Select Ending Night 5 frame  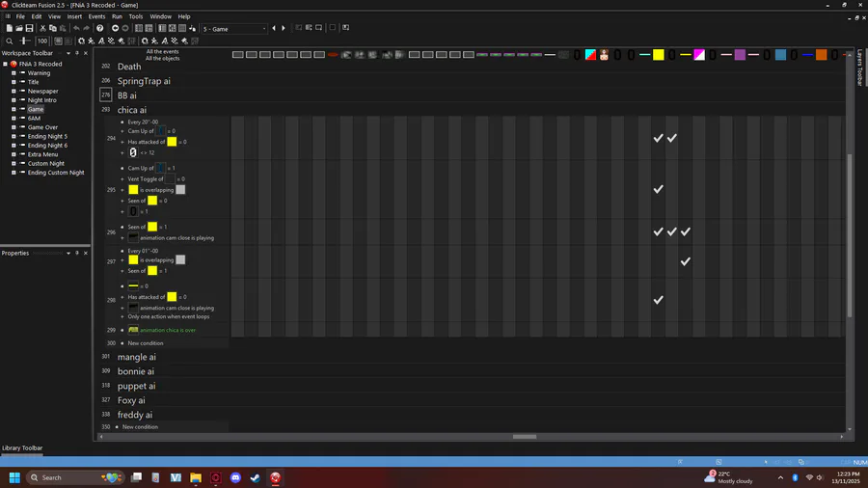click(x=47, y=137)
